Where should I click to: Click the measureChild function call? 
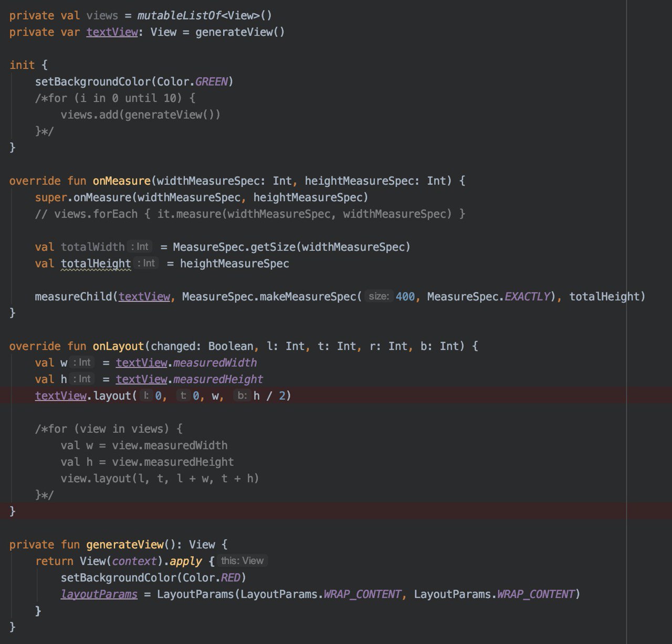click(73, 297)
